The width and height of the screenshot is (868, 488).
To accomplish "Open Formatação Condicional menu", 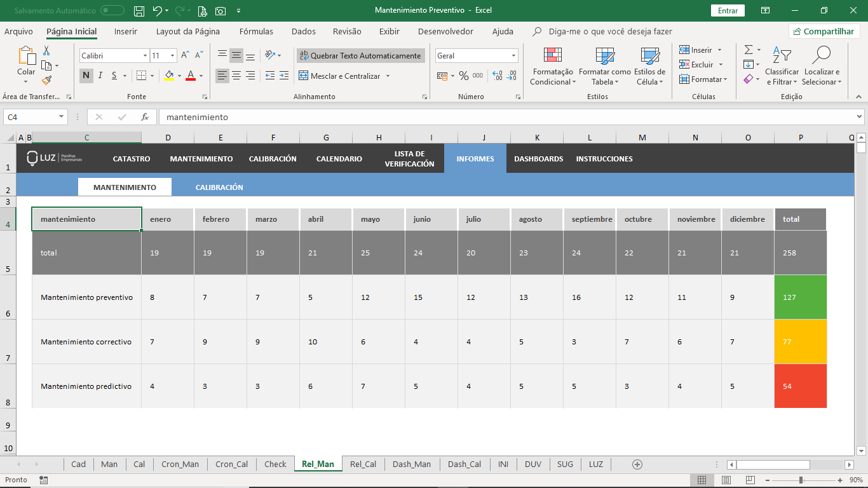I will (552, 66).
